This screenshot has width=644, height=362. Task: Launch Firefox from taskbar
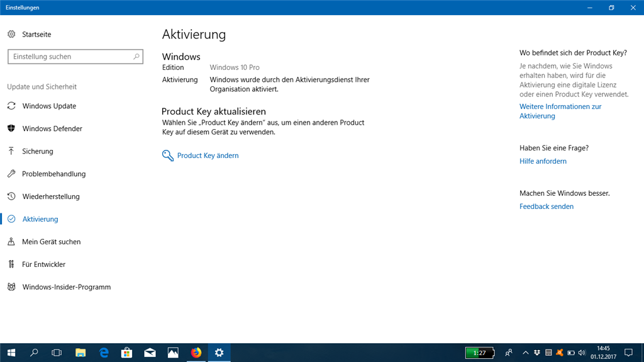[x=196, y=353]
